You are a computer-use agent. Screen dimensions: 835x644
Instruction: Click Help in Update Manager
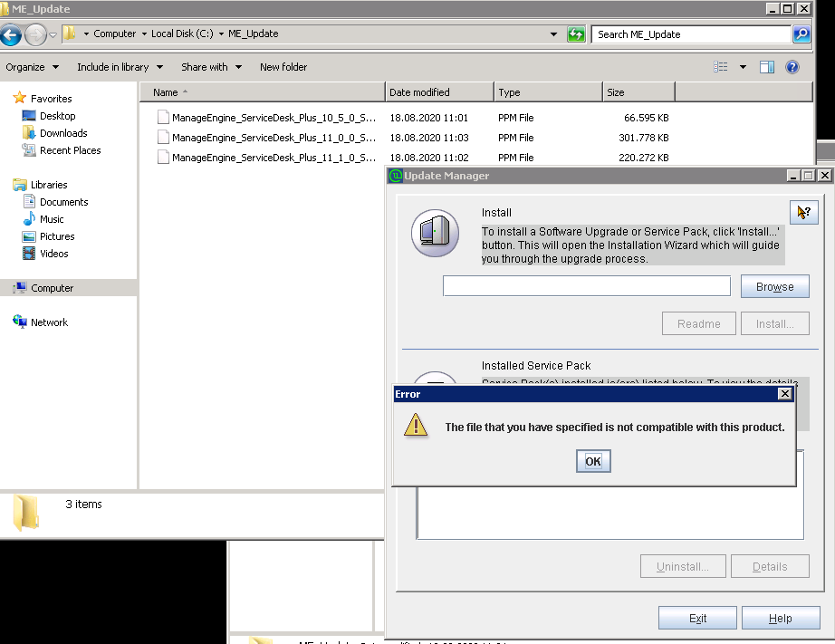point(780,619)
